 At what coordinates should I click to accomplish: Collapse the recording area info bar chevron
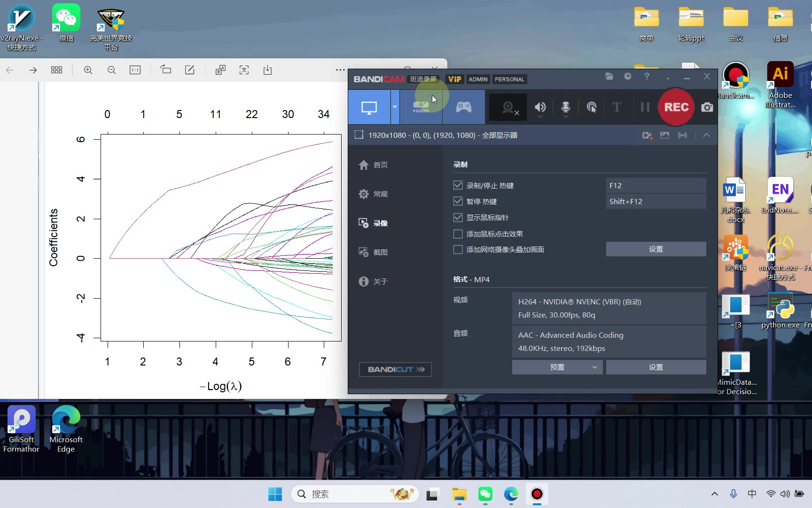(706, 135)
